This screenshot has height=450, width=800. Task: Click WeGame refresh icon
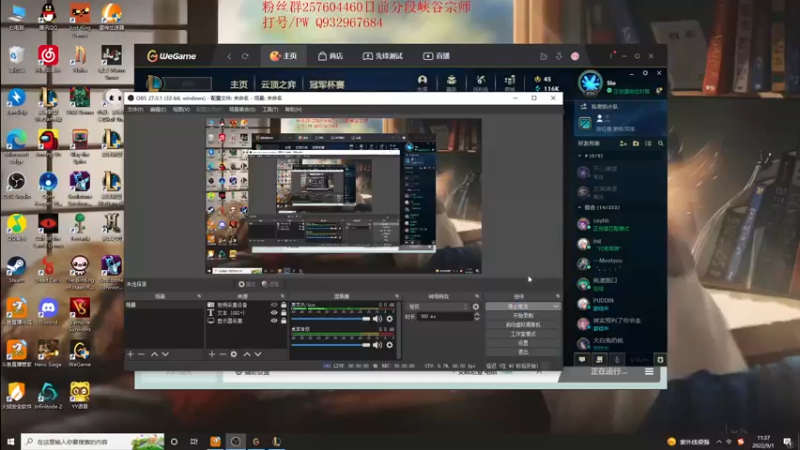[245, 56]
